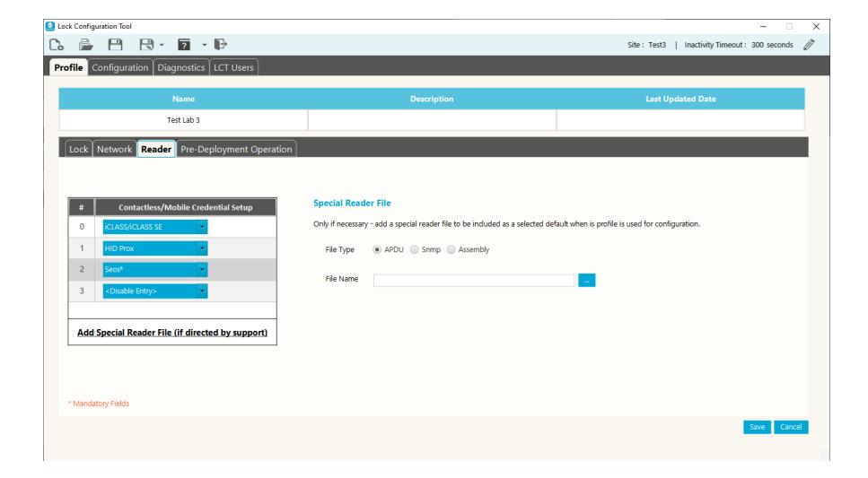Select the Reader sub-tab

[x=156, y=150]
